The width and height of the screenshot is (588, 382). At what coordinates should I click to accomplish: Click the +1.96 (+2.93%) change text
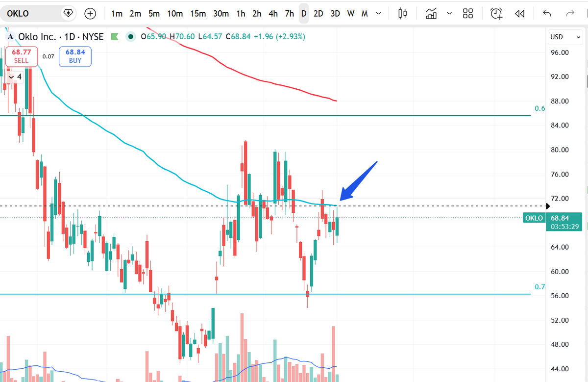pyautogui.click(x=280, y=36)
